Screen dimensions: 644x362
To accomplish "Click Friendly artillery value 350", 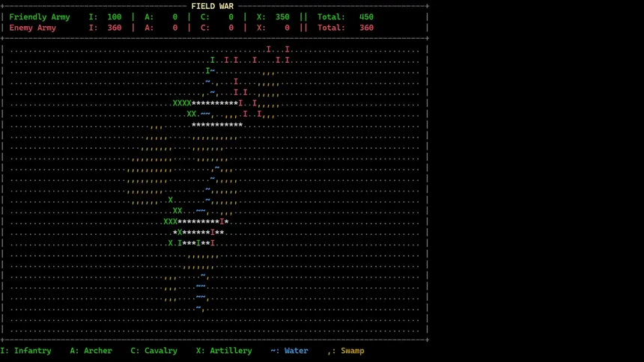I will pos(282,16).
